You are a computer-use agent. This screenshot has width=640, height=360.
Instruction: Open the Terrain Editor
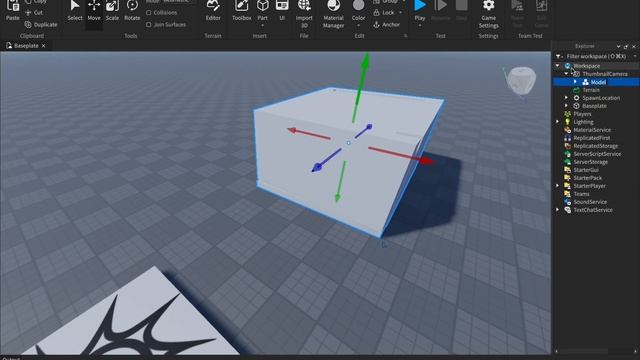click(x=213, y=11)
